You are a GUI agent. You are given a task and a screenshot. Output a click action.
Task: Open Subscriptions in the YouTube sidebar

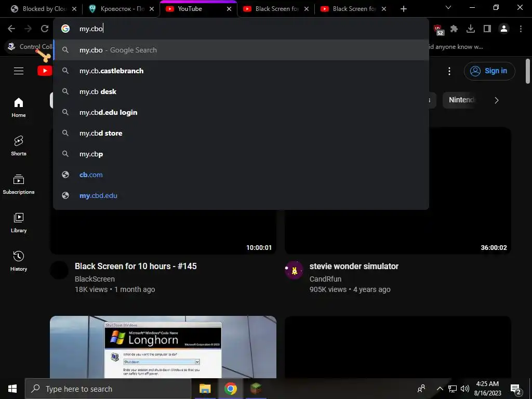pyautogui.click(x=19, y=184)
